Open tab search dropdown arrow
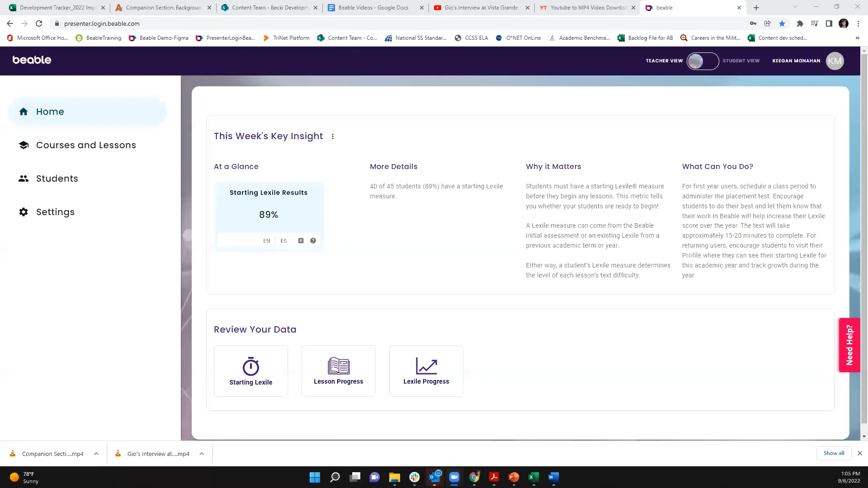The height and width of the screenshot is (488, 868). click(x=795, y=7)
